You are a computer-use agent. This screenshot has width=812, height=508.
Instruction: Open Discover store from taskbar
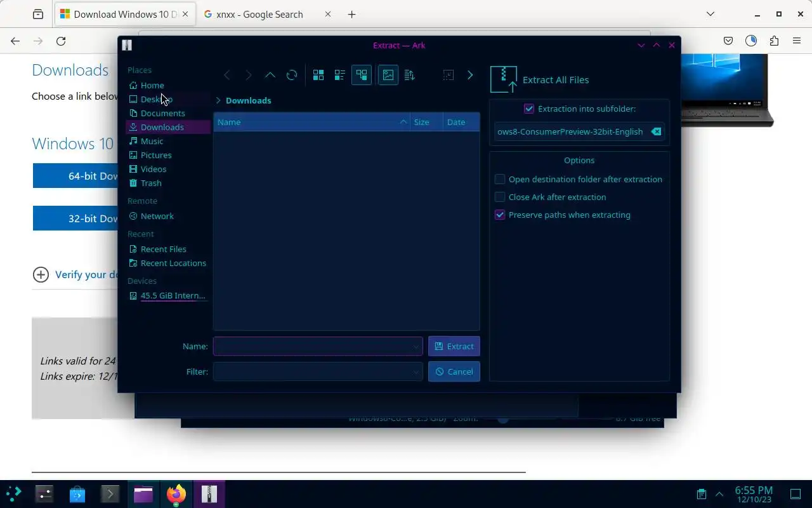pos(77,493)
